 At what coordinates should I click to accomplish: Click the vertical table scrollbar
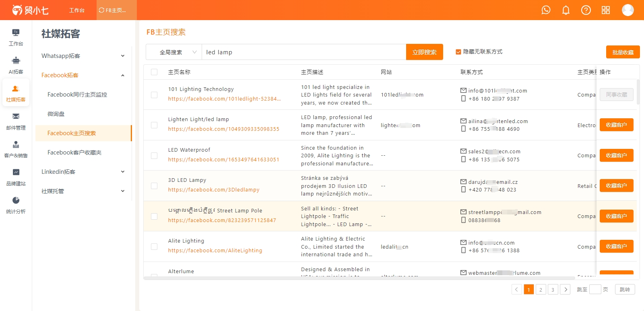[638, 92]
